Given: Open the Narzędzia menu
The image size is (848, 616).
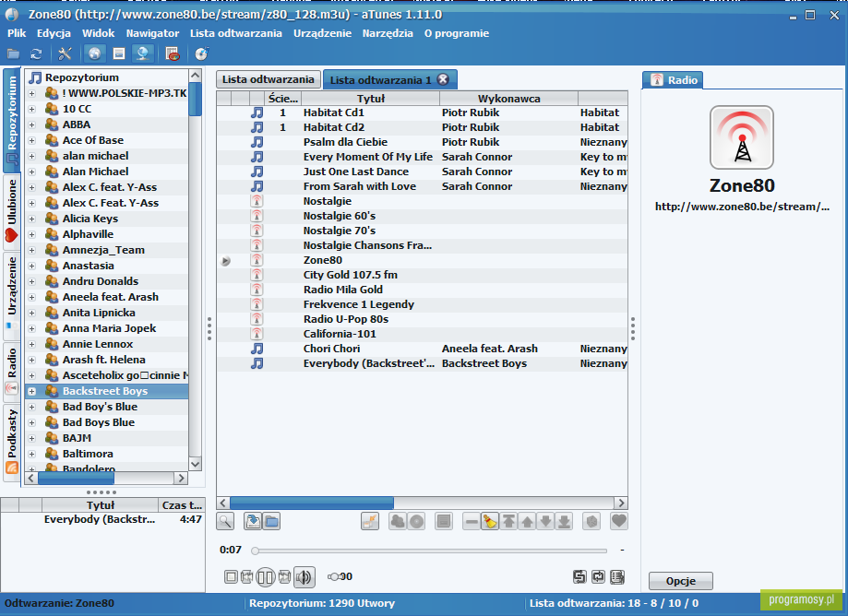Looking at the screenshot, I should 388,33.
